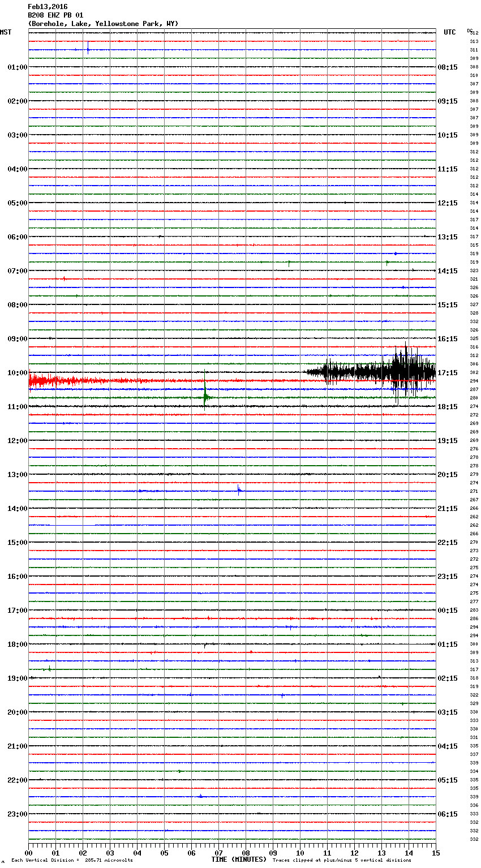
Task: Click the TIME (MINUTES) axis title
Action: coord(239,860)
